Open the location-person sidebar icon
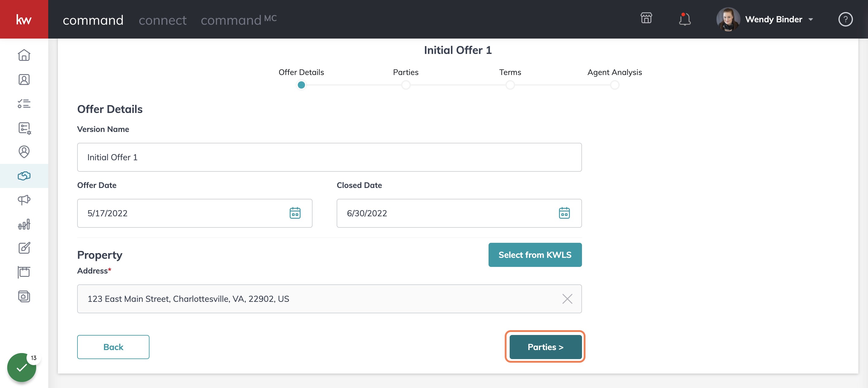The height and width of the screenshot is (388, 868). (x=24, y=152)
